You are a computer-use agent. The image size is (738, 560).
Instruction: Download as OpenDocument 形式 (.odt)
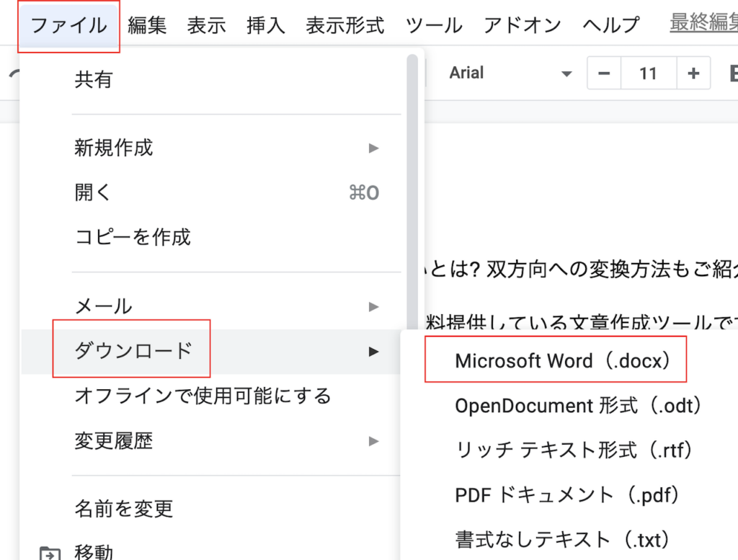(x=569, y=406)
